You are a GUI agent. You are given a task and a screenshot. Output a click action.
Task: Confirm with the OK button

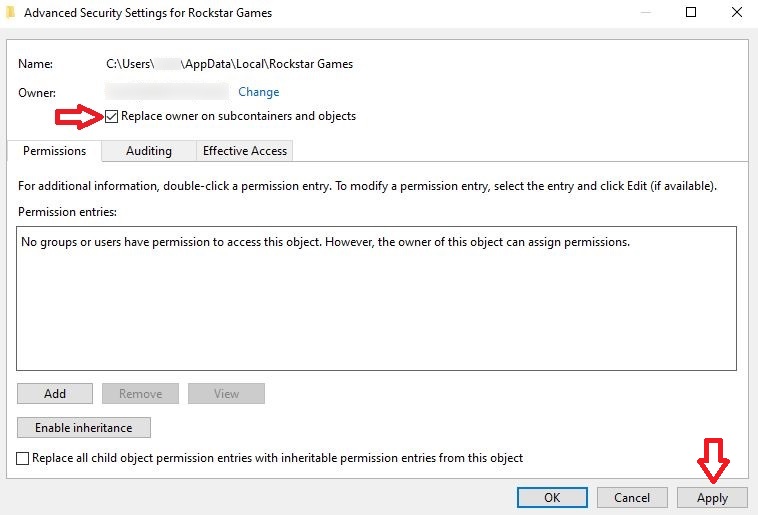pos(552,497)
